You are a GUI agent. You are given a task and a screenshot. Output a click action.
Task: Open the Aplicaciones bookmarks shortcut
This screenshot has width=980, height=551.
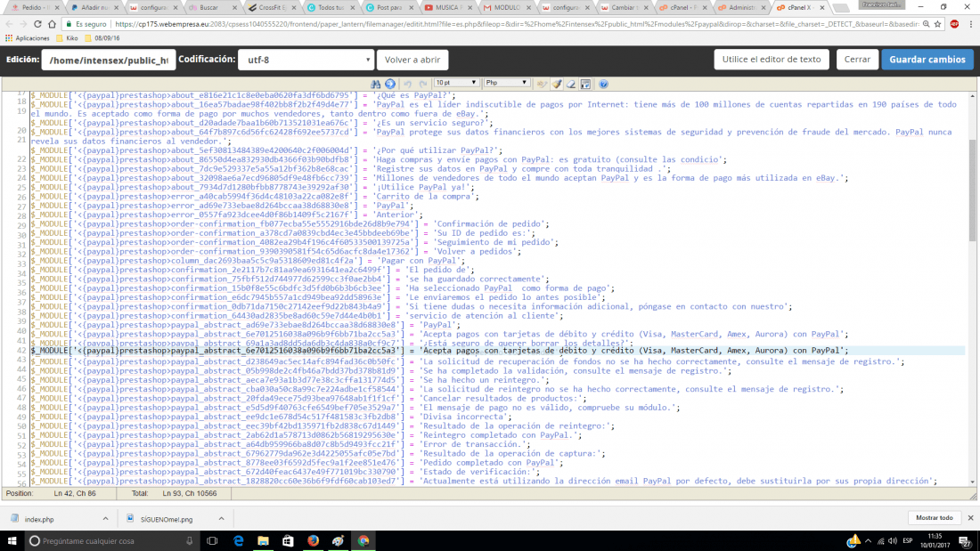(26, 38)
